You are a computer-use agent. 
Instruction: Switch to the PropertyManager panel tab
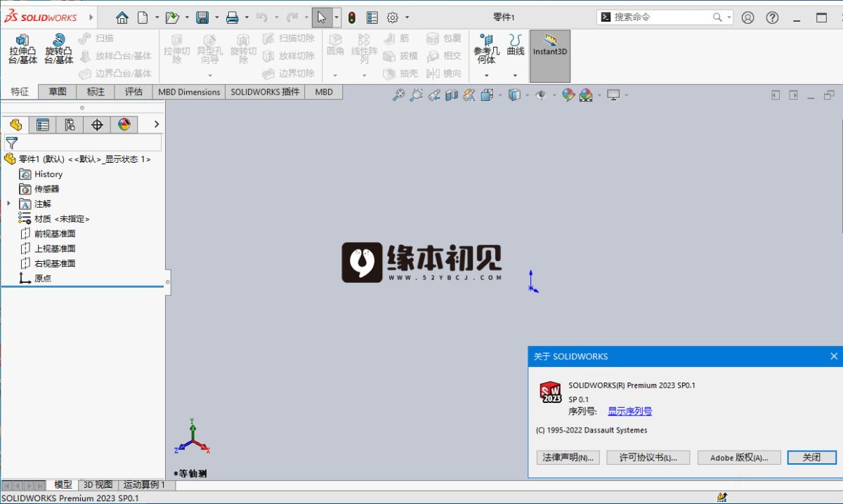[x=43, y=125]
